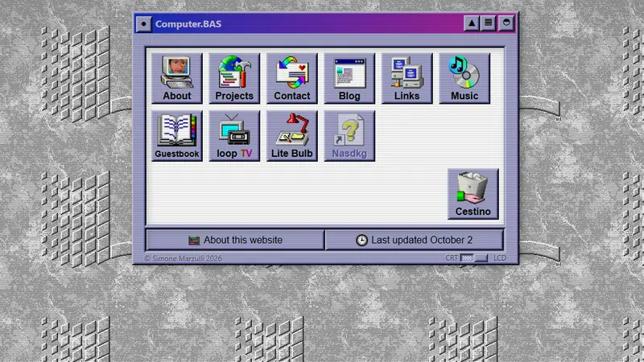The image size is (644, 362).
Task: Launch the loop TV icon
Action: pyautogui.click(x=234, y=136)
